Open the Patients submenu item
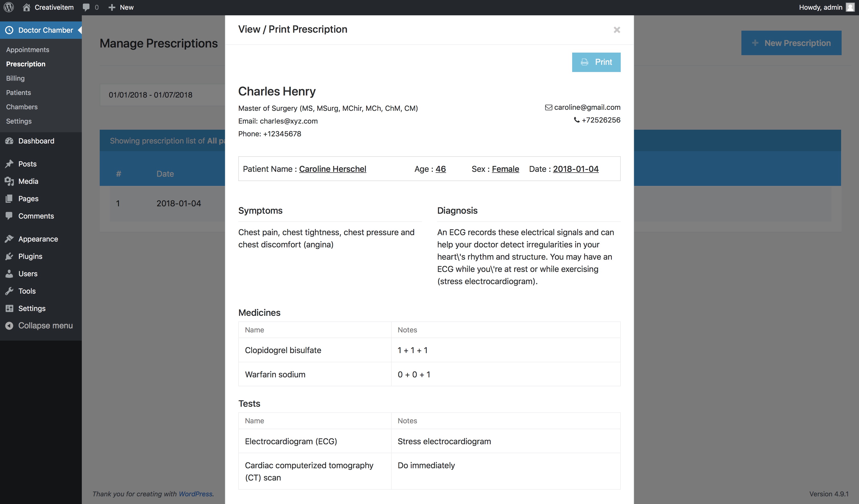 point(18,93)
